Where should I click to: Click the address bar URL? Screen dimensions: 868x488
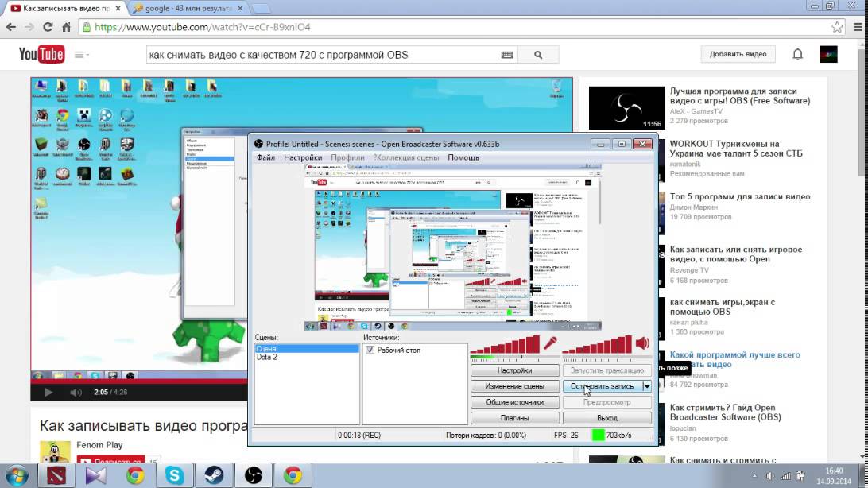pos(203,27)
